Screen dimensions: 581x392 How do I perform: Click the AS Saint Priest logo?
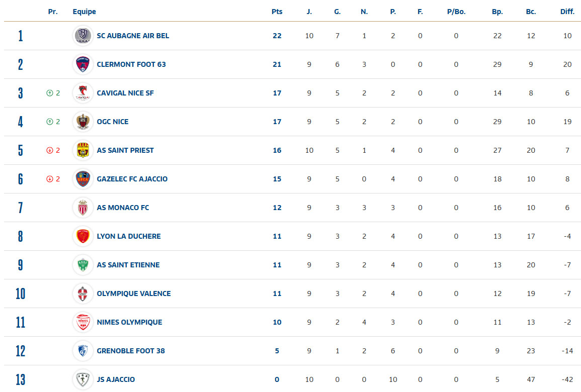click(x=82, y=150)
